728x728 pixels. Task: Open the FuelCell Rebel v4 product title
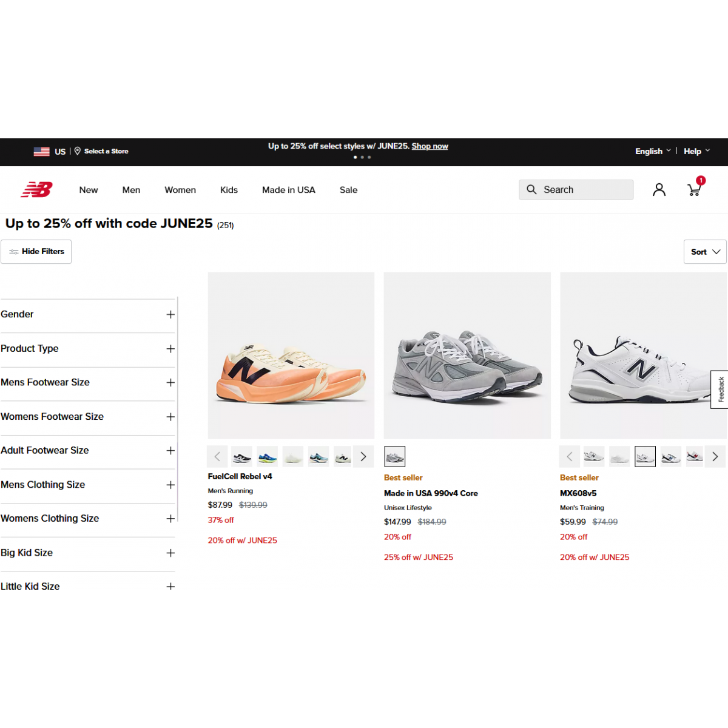(x=240, y=476)
